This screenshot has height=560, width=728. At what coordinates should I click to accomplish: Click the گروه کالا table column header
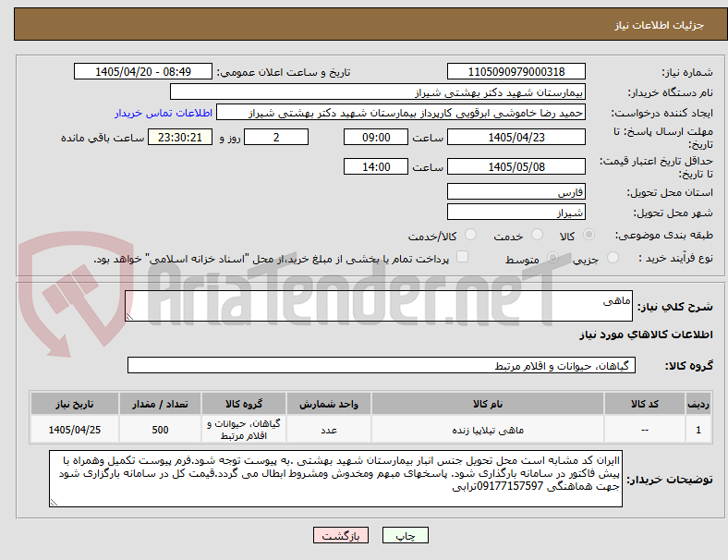pos(244,404)
